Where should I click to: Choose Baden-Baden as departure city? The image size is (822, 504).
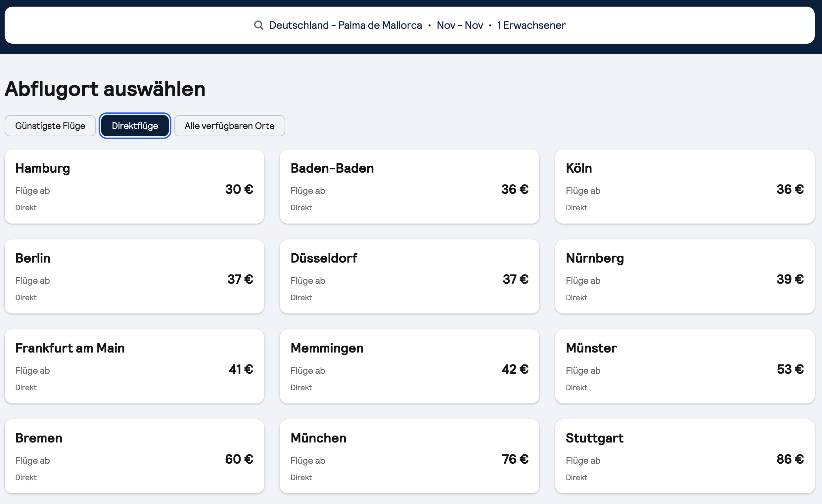point(409,186)
